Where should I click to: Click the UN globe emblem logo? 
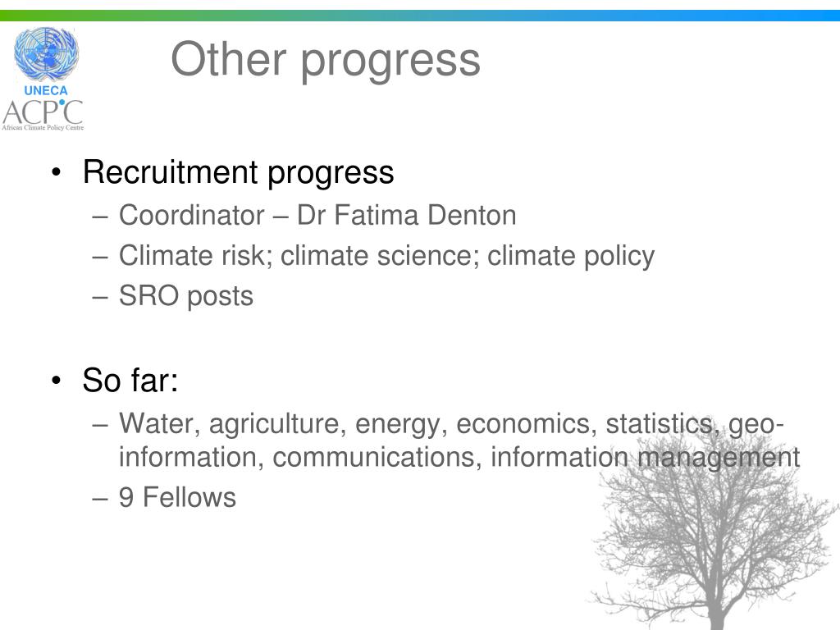[x=46, y=55]
